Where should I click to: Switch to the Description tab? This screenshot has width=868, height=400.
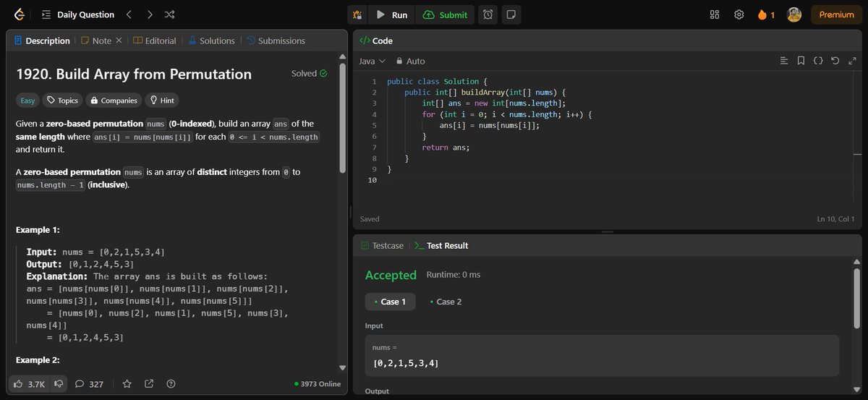point(42,41)
